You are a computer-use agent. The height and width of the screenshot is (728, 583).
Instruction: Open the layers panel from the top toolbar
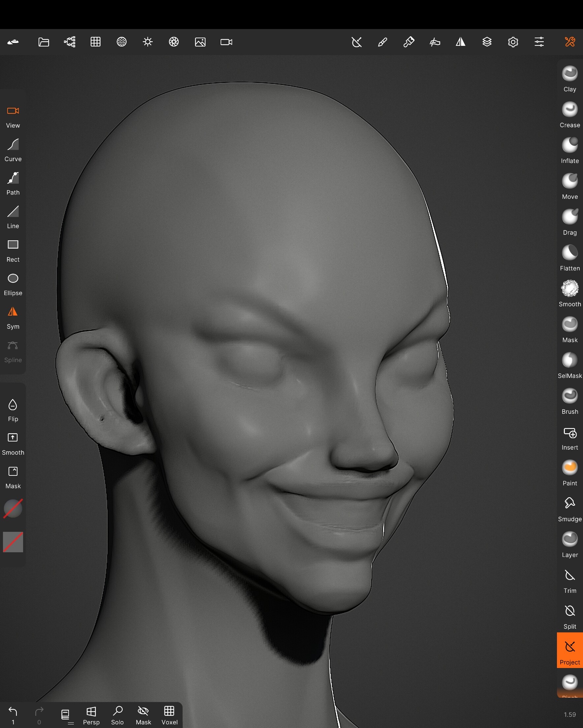pyautogui.click(x=487, y=42)
